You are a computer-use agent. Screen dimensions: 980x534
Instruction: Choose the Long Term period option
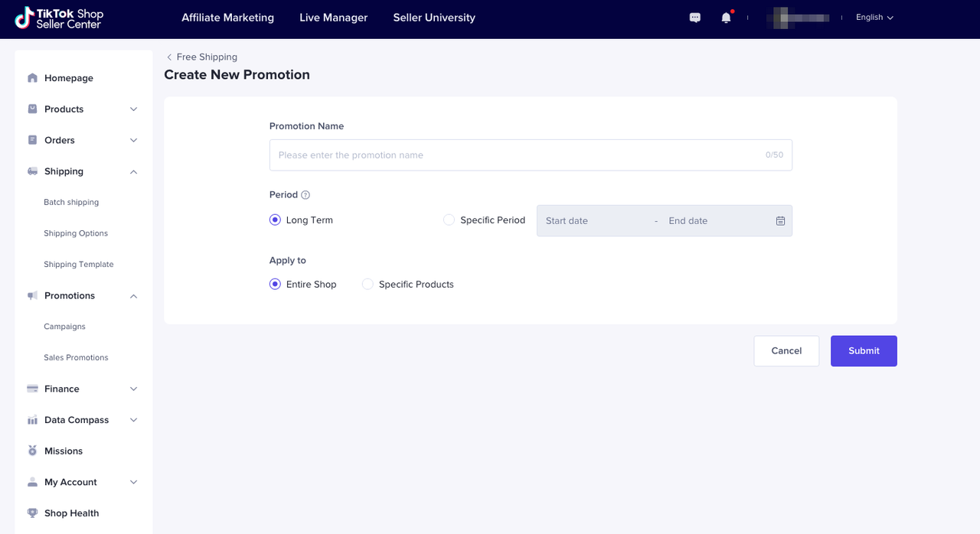pyautogui.click(x=276, y=220)
